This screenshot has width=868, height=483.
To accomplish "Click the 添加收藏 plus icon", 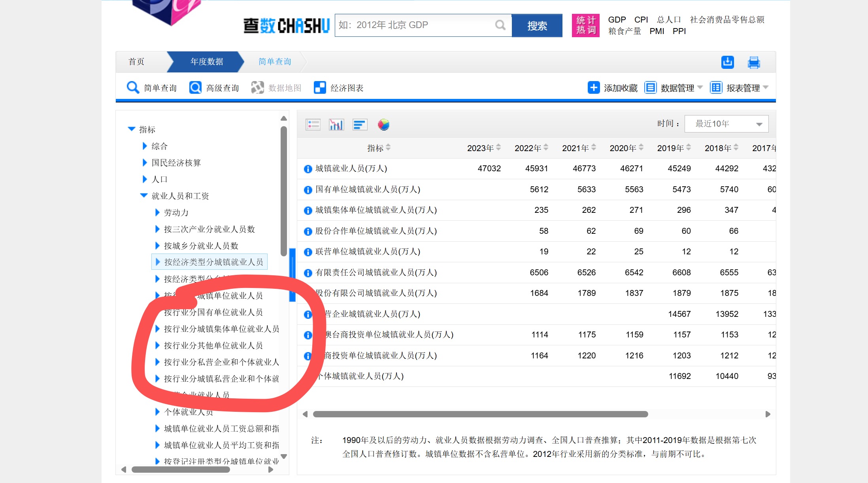I will (x=593, y=87).
